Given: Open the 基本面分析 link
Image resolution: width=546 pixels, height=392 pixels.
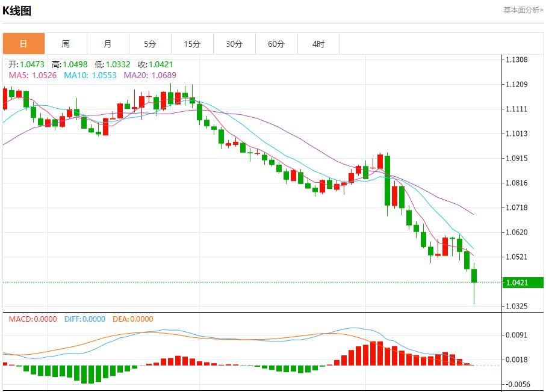Looking at the screenshot, I should tap(523, 10).
